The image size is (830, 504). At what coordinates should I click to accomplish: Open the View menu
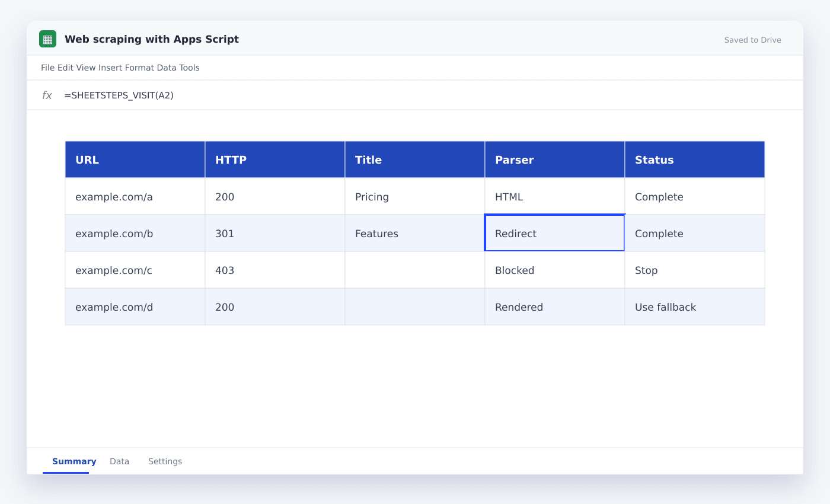click(85, 68)
